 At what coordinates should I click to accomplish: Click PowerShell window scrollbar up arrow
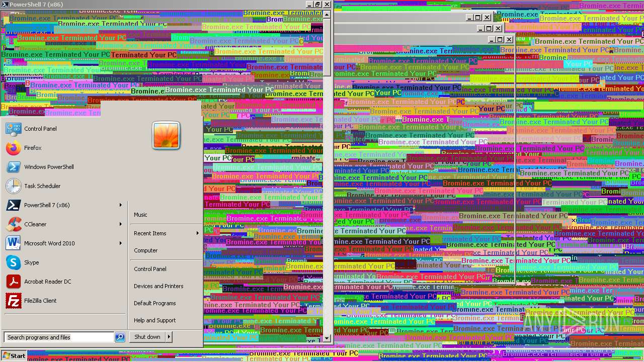[x=327, y=15]
